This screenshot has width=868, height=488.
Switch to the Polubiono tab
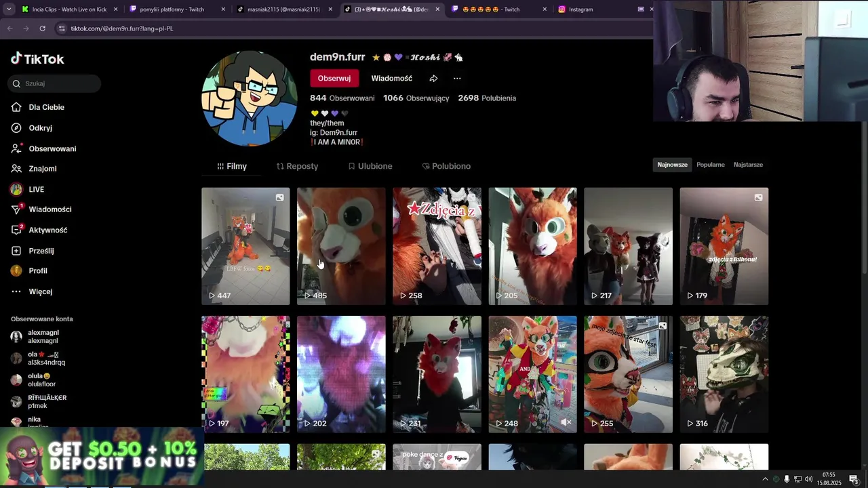coord(446,166)
